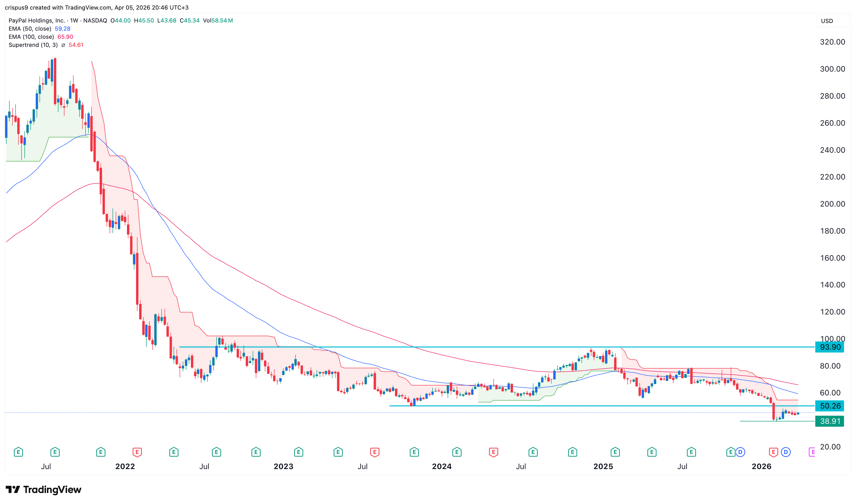Screen dimensions: 856x504
Task: Click the green earnings marker above 2025
Action: [x=615, y=452]
